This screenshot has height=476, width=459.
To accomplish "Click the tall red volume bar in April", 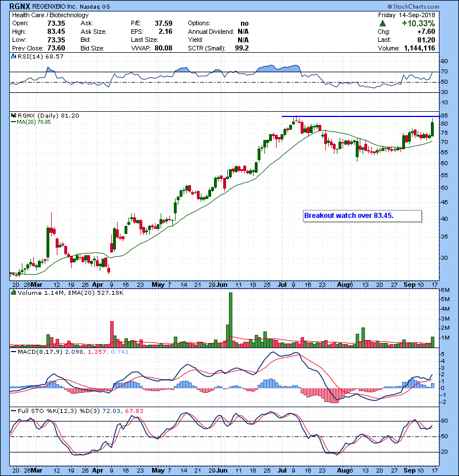I will [x=111, y=334].
